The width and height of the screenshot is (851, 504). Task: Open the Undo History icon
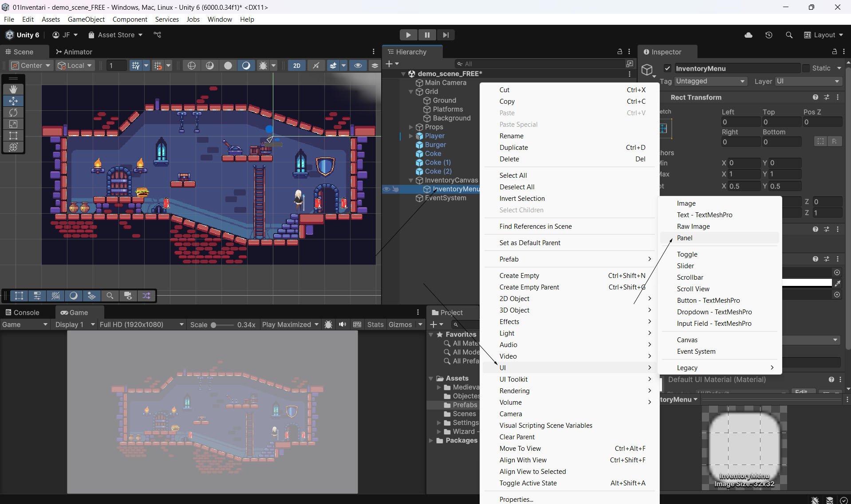tap(768, 35)
